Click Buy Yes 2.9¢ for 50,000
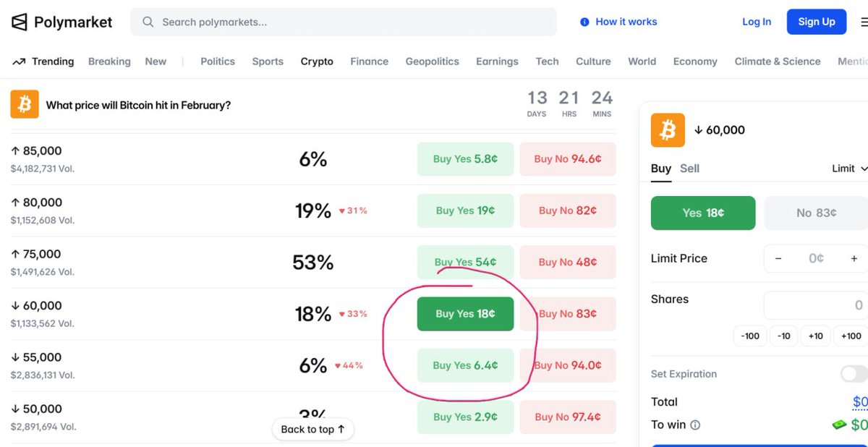The width and height of the screenshot is (868, 447). point(465,417)
